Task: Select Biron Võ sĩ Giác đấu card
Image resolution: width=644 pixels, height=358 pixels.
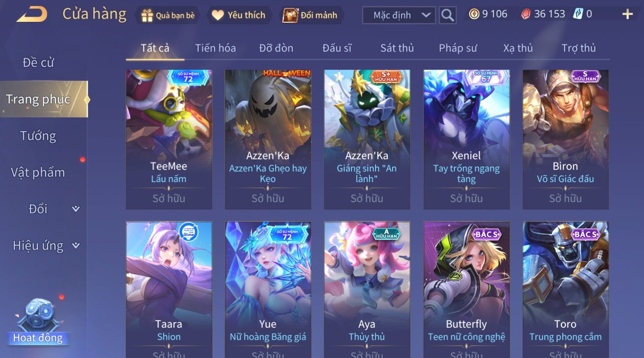Action: [x=565, y=139]
